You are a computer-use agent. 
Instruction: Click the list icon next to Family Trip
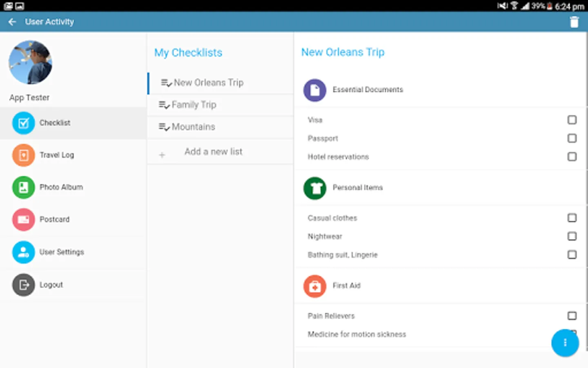(x=164, y=105)
